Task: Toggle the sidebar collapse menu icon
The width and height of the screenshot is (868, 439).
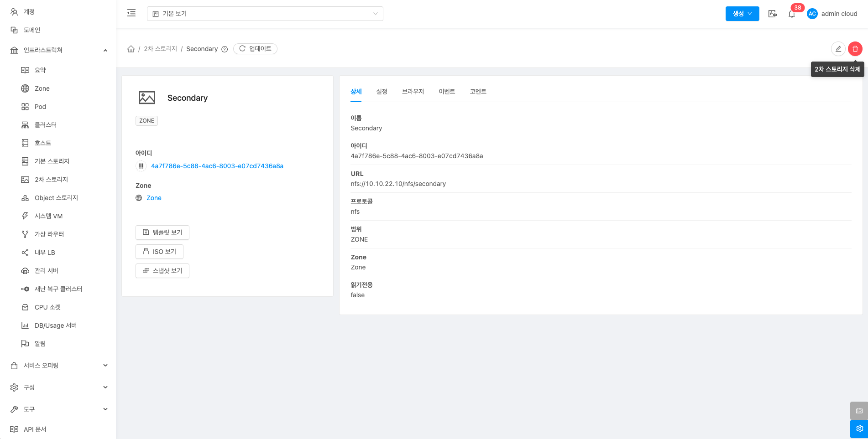Action: tap(131, 13)
